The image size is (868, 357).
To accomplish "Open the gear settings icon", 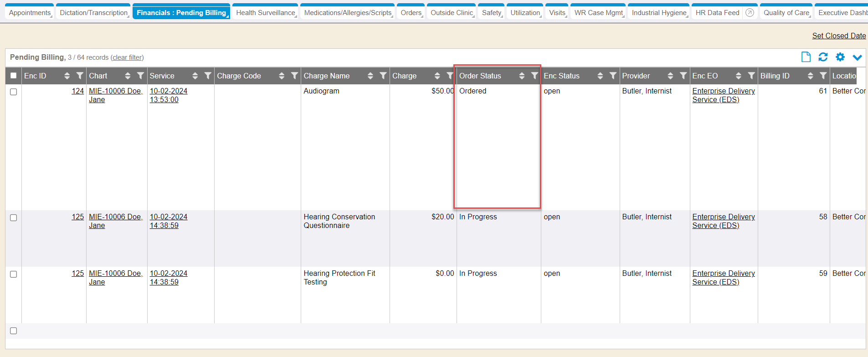I will click(840, 57).
